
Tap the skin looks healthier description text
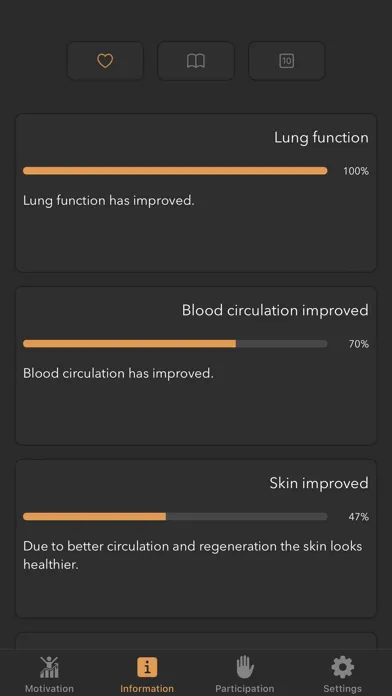pyautogui.click(x=193, y=555)
